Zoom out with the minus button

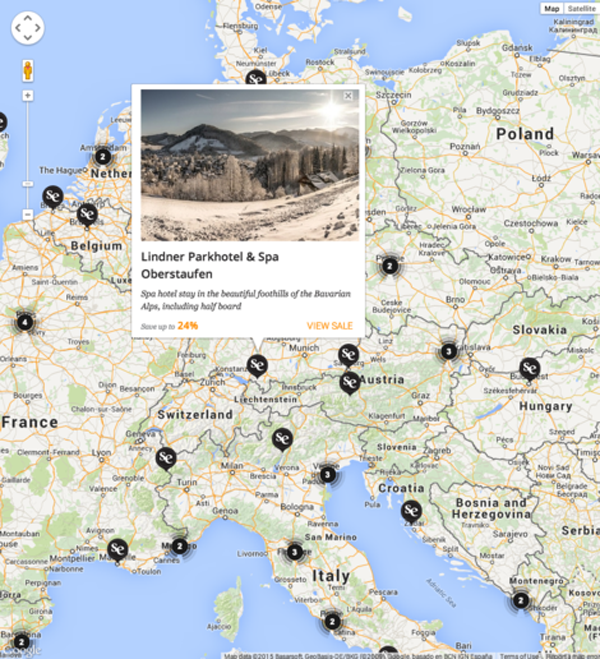coord(28,214)
